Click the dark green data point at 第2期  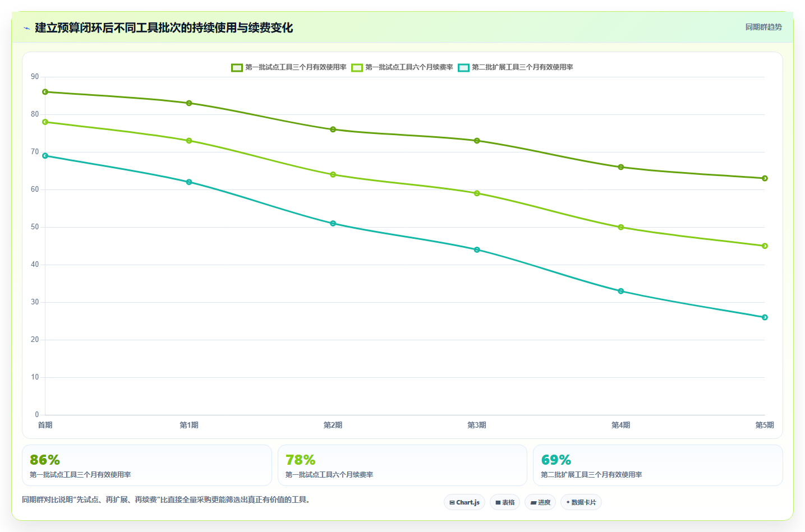point(333,129)
